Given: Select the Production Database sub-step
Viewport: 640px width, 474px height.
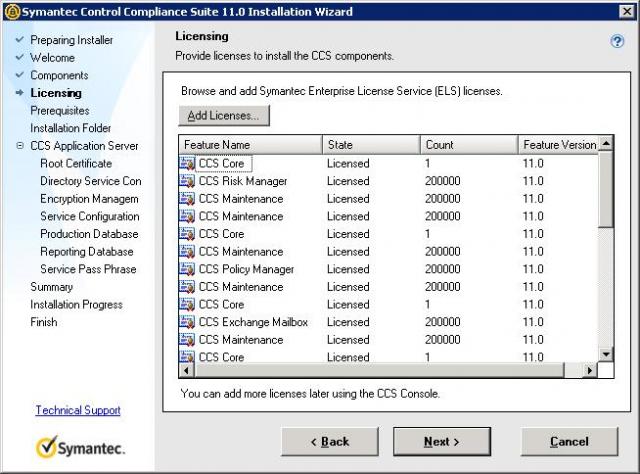Looking at the screenshot, I should [89, 234].
